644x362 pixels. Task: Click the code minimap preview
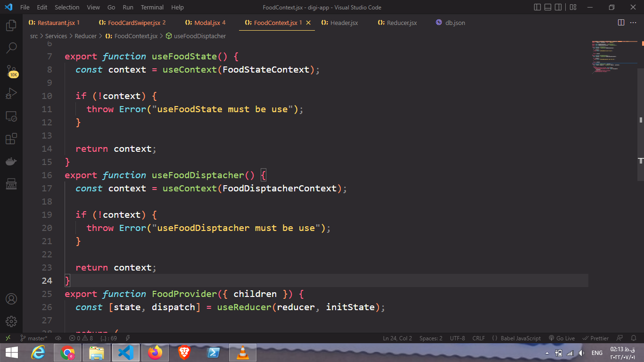614,57
